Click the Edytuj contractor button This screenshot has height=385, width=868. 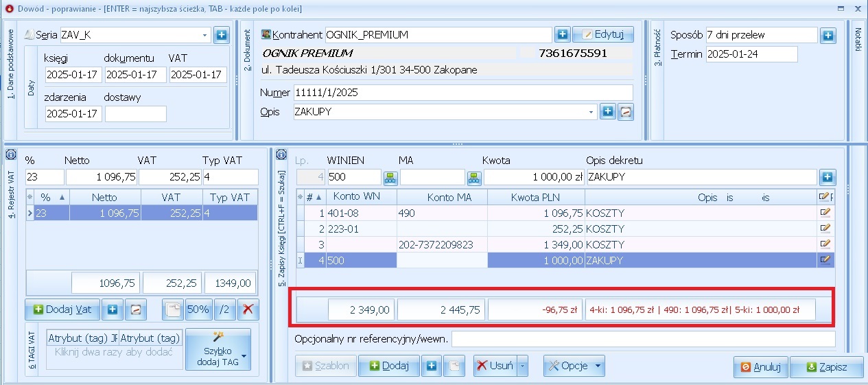tap(603, 34)
